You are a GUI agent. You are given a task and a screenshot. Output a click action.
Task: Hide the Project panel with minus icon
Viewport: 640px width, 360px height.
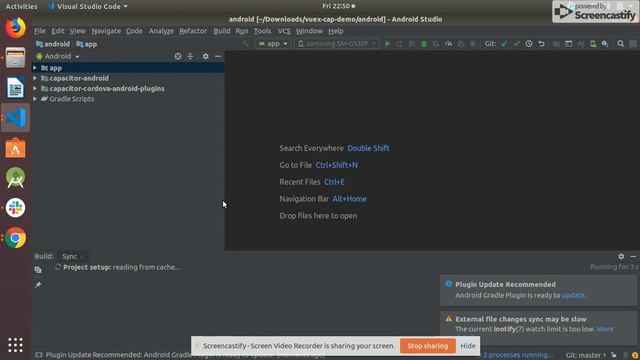(x=218, y=56)
